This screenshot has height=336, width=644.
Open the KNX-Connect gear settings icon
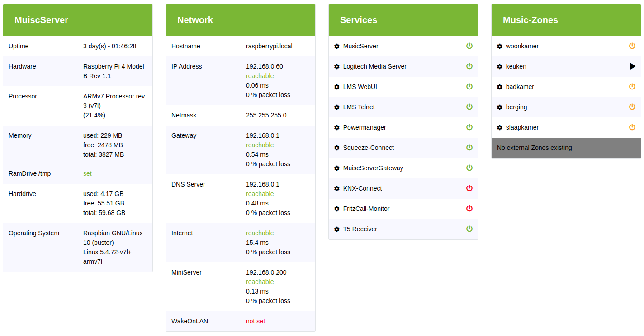pos(337,188)
